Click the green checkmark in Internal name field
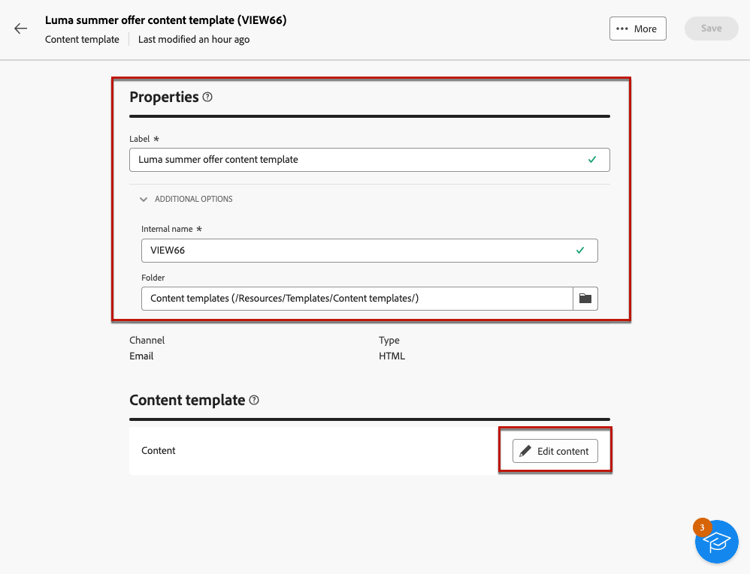The width and height of the screenshot is (750, 574). (x=580, y=250)
